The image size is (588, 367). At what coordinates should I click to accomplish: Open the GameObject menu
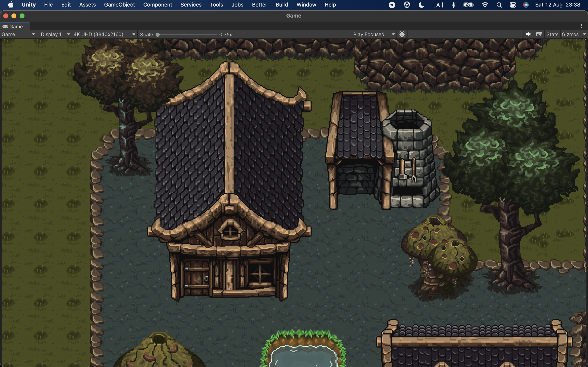pos(119,5)
